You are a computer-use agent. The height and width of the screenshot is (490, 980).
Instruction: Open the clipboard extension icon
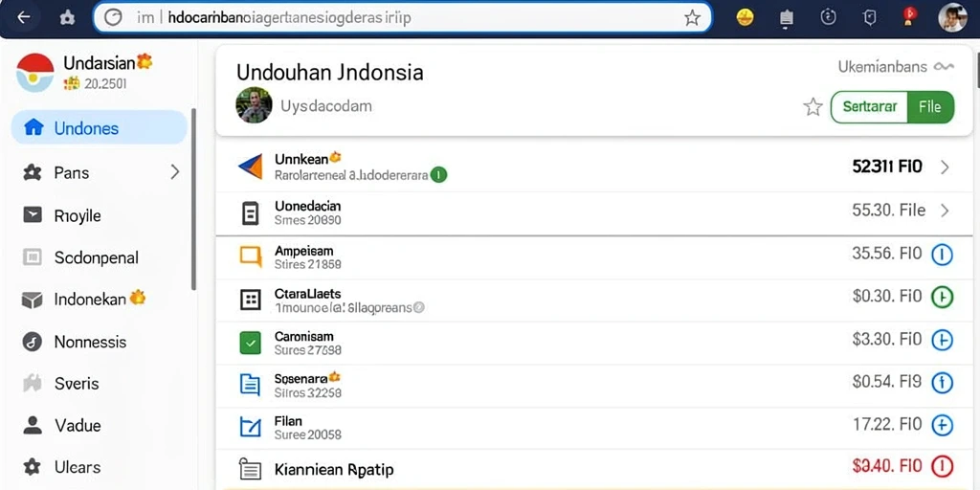coord(787,18)
